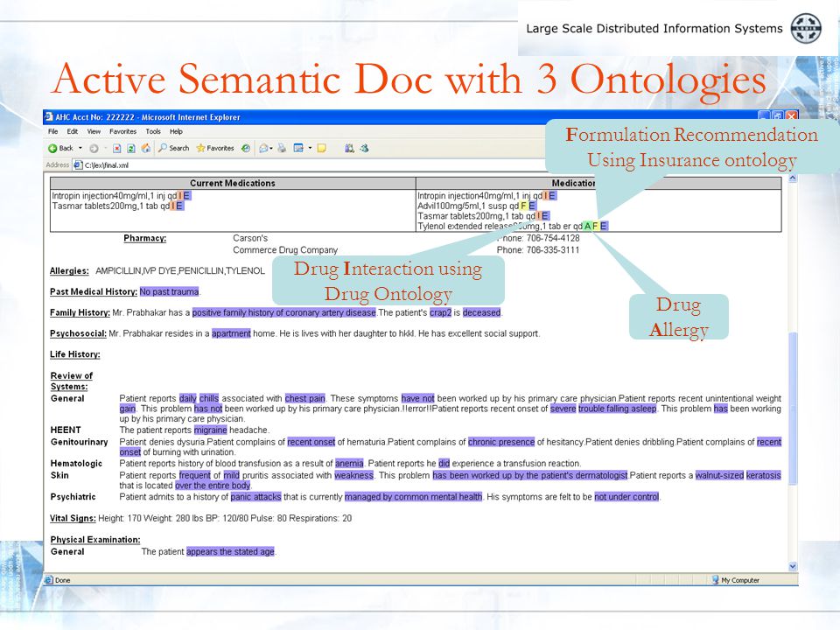Click the blue E flag beside Advil
Screen dimensions: 840x630
[x=532, y=206]
